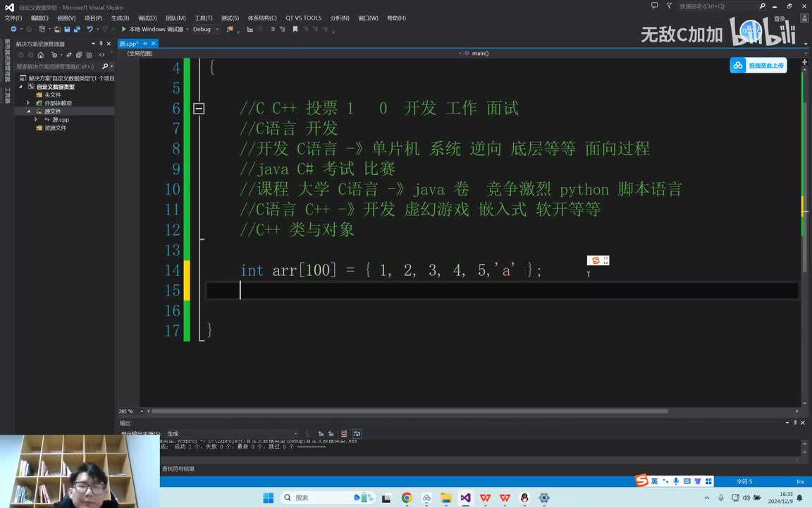The width and height of the screenshot is (812, 508).
Task: Click the Sync with Active Document icon
Action: point(69,55)
